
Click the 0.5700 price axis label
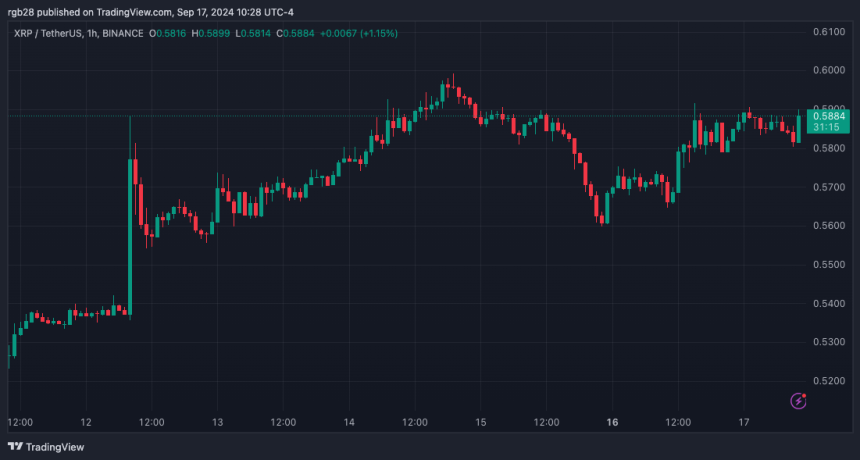tap(830, 187)
